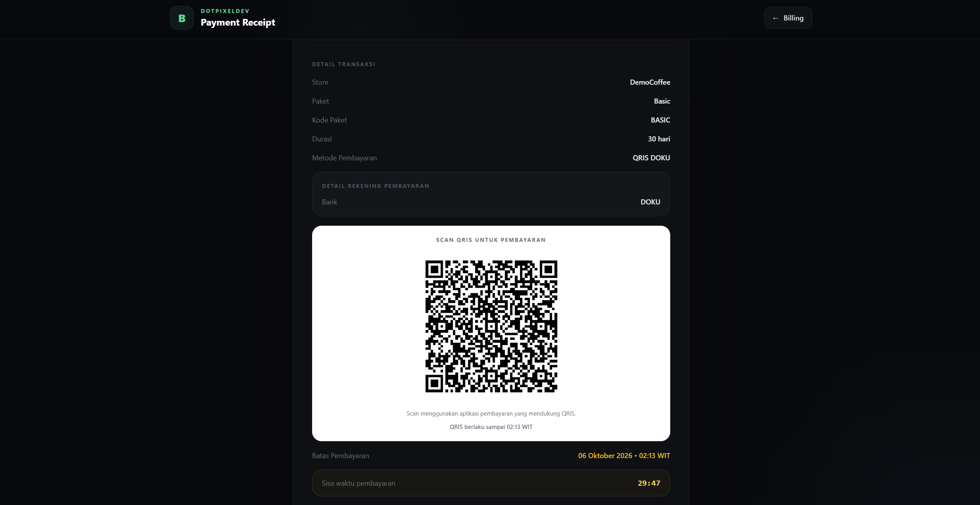Click the Durasi label
Screen dimensions: 980x505
pyautogui.click(x=322, y=139)
